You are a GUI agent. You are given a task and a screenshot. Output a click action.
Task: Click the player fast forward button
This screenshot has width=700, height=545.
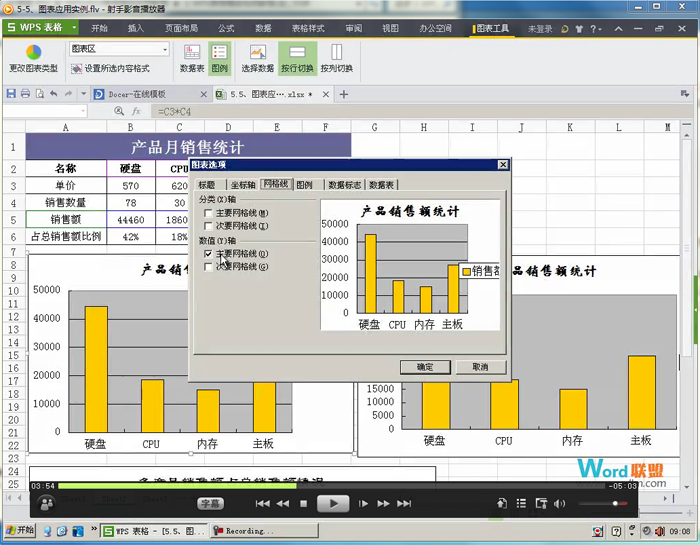pyautogui.click(x=383, y=503)
